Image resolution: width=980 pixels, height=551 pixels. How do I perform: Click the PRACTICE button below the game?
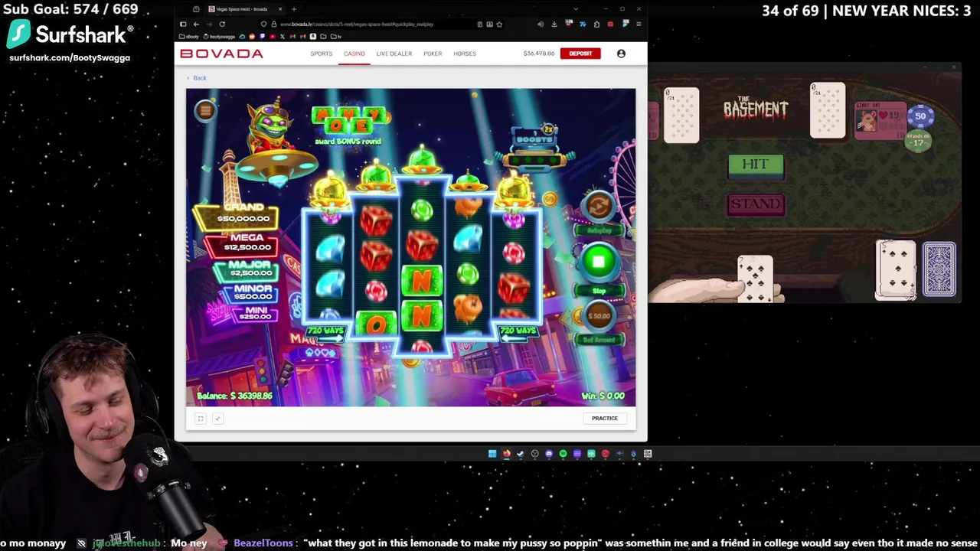click(x=604, y=418)
